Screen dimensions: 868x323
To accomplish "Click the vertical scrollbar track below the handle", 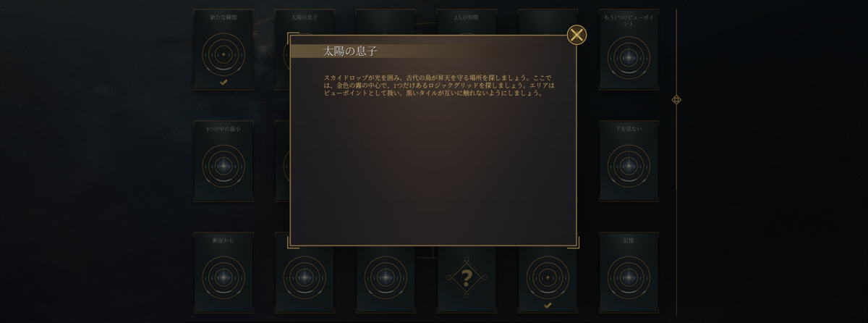I will pyautogui.click(x=676, y=210).
